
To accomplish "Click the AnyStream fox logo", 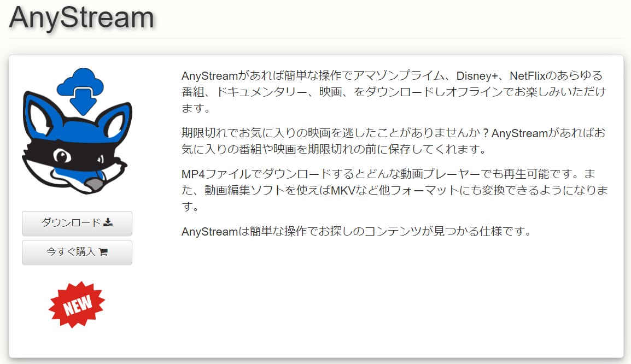I will pyautogui.click(x=77, y=131).
